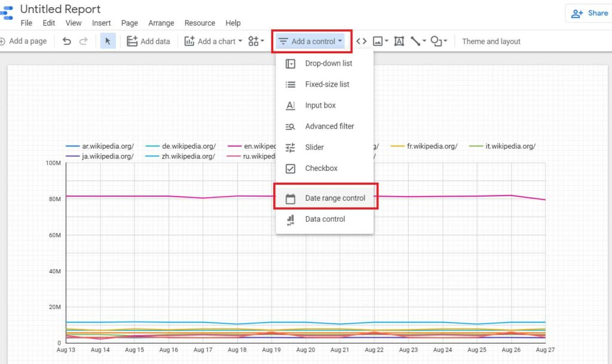This screenshot has width=612, height=364.
Task: Click the Fixed-size list icon
Action: 290,85
